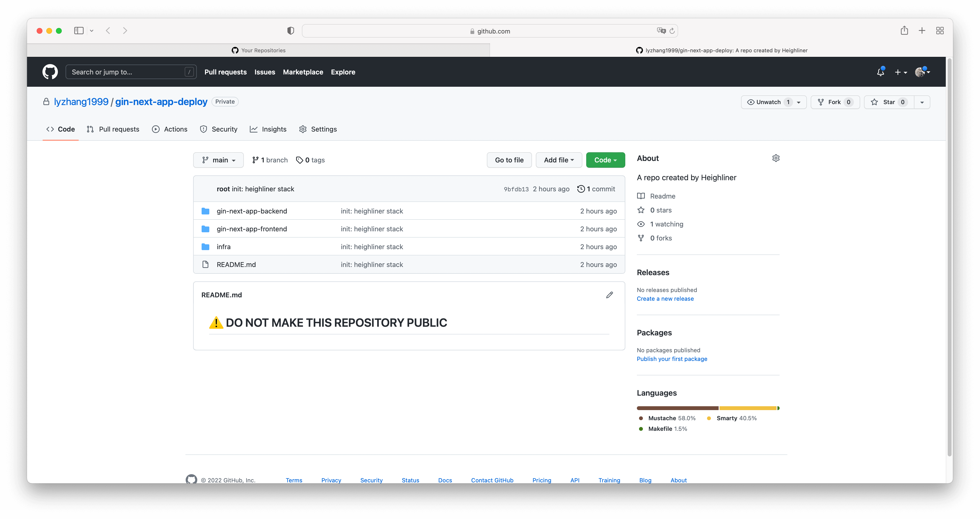Open a new tab with the plus icon

[922, 31]
